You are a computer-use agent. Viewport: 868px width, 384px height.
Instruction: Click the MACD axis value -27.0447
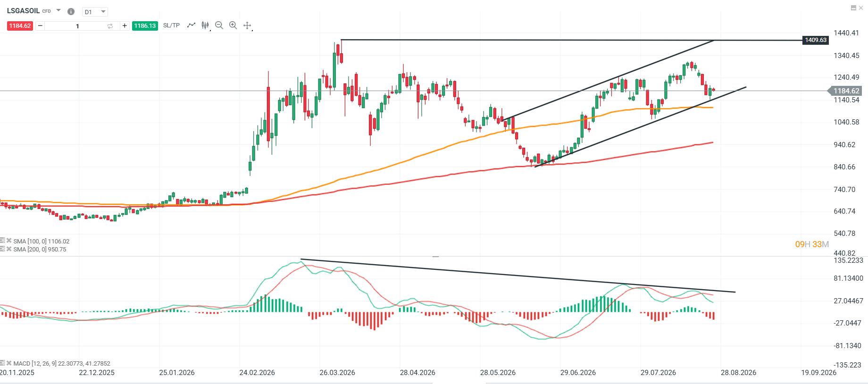(847, 323)
